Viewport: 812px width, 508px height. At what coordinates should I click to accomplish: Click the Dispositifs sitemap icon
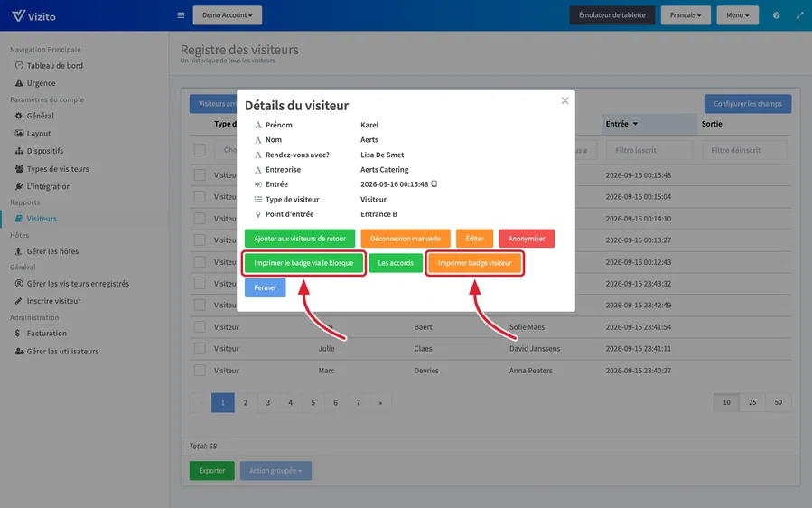coord(19,151)
